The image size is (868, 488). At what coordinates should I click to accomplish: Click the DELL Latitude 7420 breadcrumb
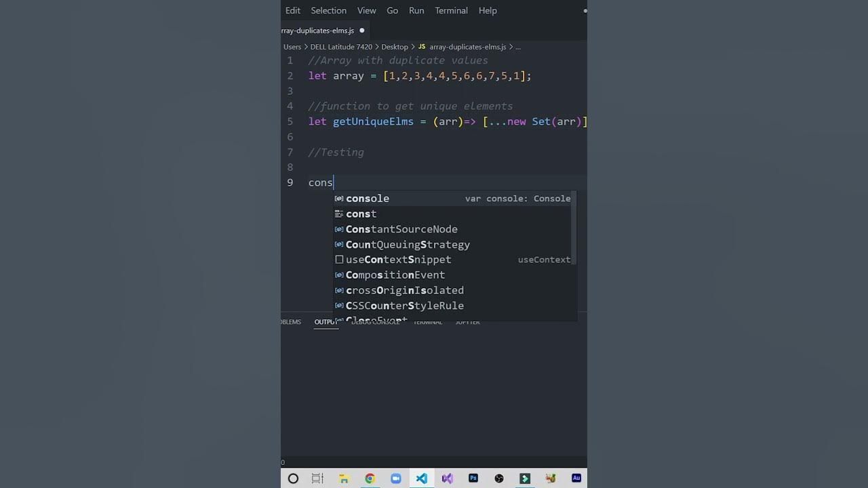pos(341,47)
